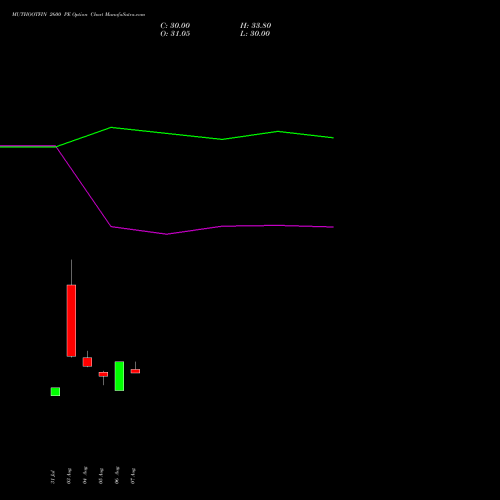Screen dimensions: 500x500
Task: Click the MUTHOOTFIN 2600 PE chart title
Action: click(78, 15)
